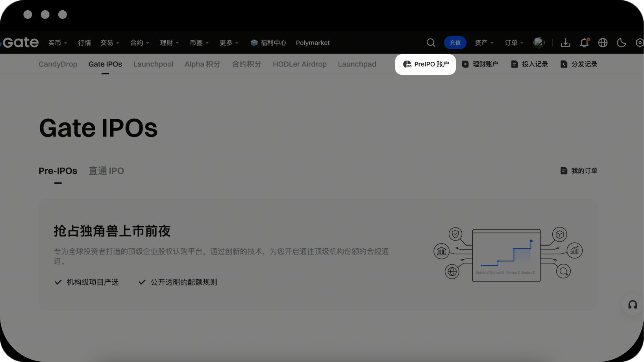Click the user avatar icon
Image resolution: width=644 pixels, height=362 pixels.
click(x=539, y=42)
